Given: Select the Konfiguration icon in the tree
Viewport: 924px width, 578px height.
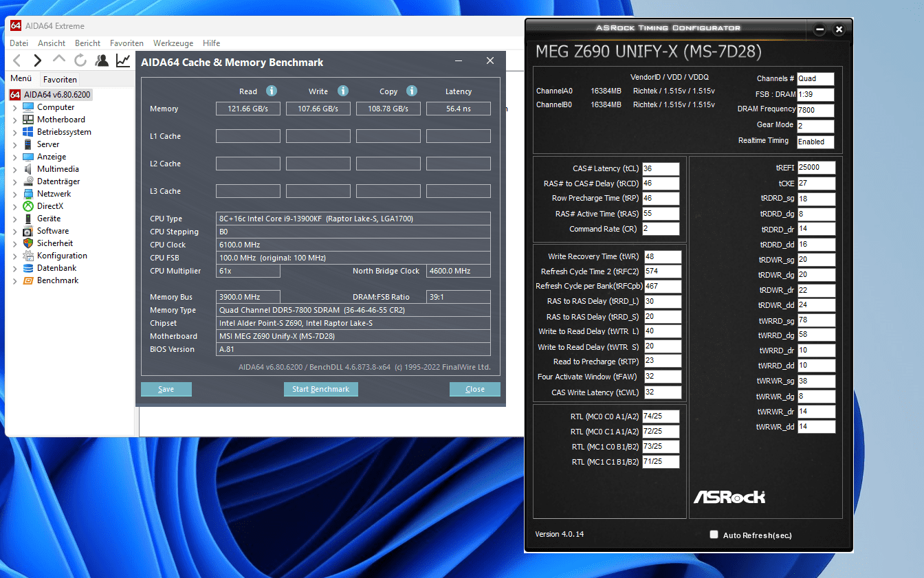Looking at the screenshot, I should 28,256.
